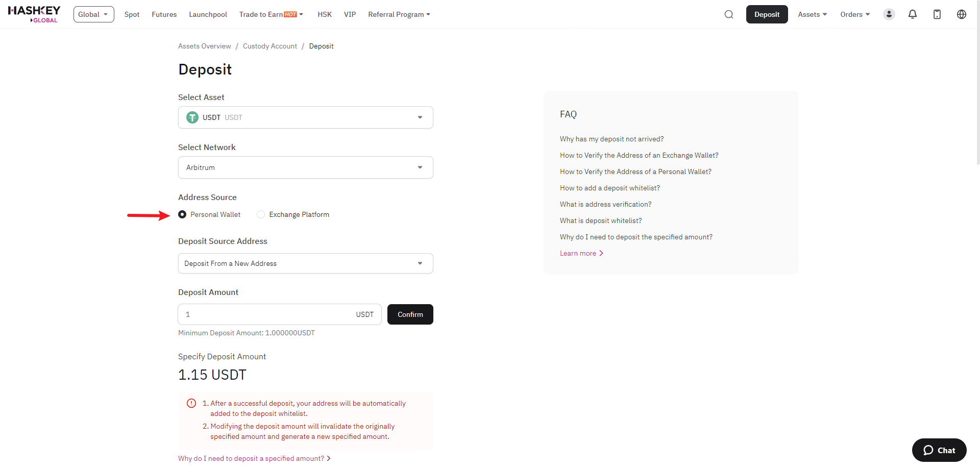
Task: Open the Global region selector
Action: 93,14
